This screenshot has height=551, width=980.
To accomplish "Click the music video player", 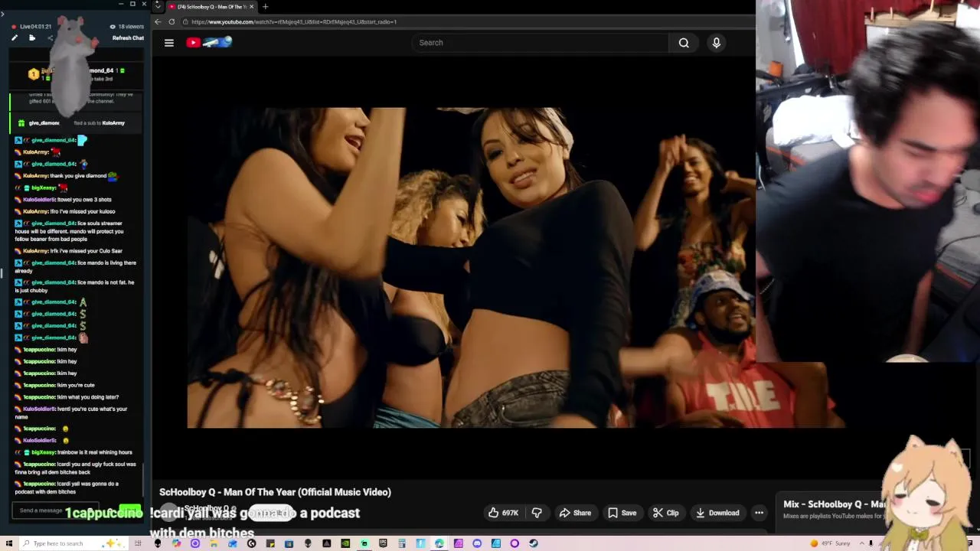I will pos(515,268).
